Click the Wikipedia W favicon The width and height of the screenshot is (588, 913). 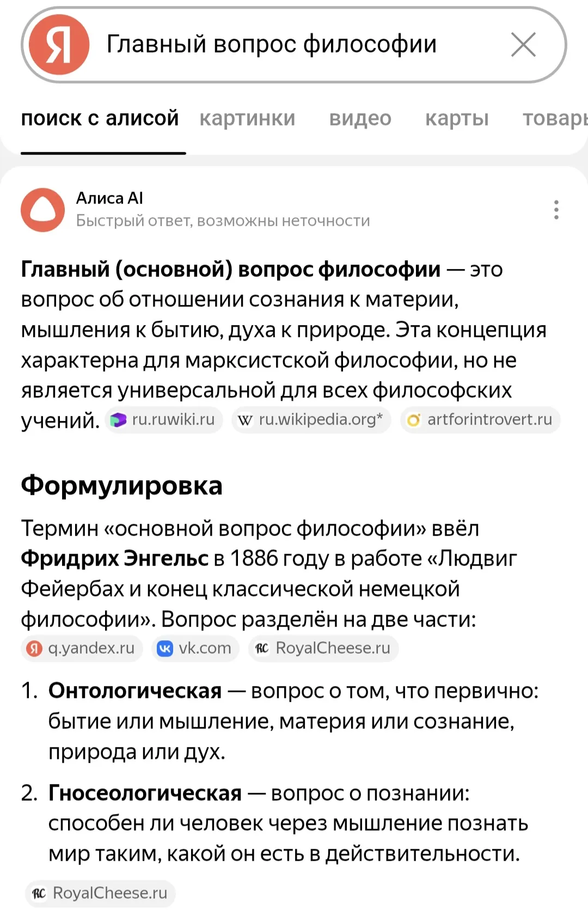pyautogui.click(x=246, y=420)
